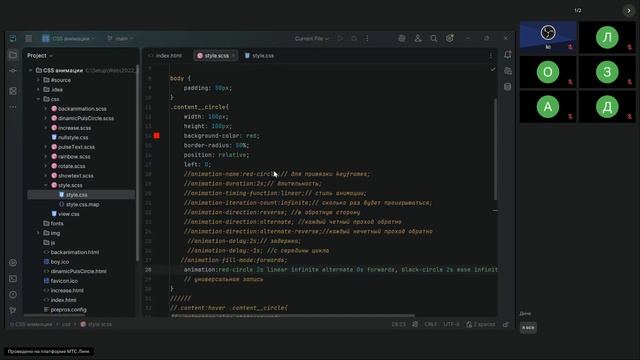Open the editor tabs options menu
Image resolution: width=640 pixels, height=360 pixels.
click(x=491, y=56)
